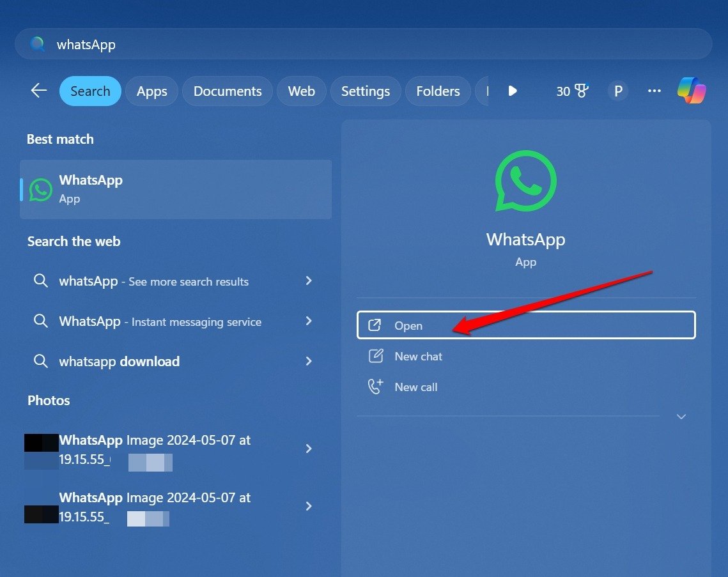The width and height of the screenshot is (728, 577).
Task: Expand more WhatsApp actions with the down chevron
Action: pyautogui.click(x=681, y=416)
